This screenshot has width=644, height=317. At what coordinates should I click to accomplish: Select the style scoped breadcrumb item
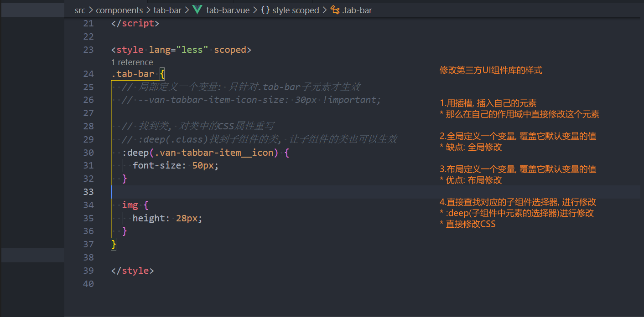pos(296,10)
